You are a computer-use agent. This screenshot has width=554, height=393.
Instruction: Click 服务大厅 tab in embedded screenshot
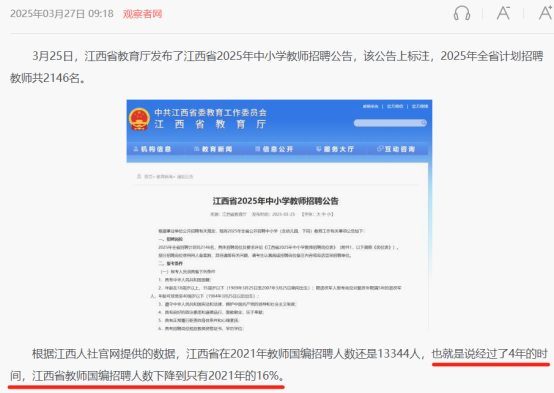(x=335, y=149)
